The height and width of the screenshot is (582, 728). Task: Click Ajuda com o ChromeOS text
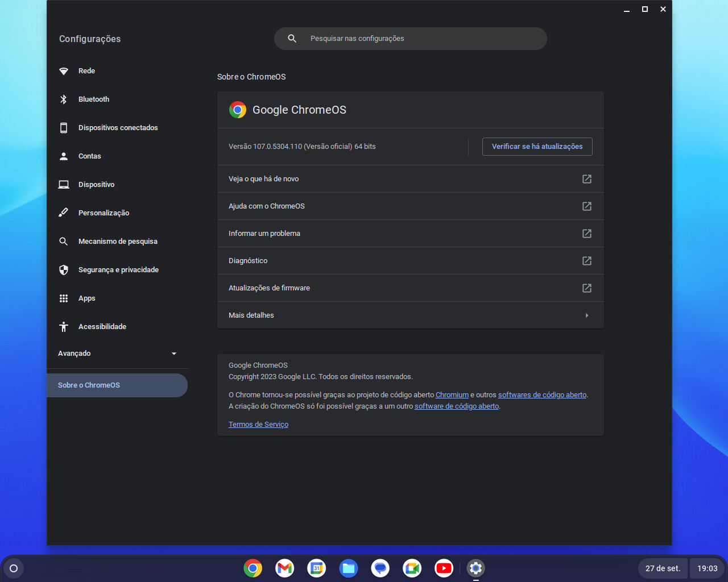(267, 206)
